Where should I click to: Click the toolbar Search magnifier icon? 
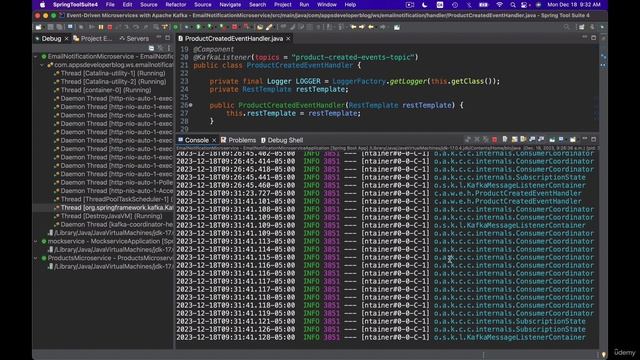point(567,27)
